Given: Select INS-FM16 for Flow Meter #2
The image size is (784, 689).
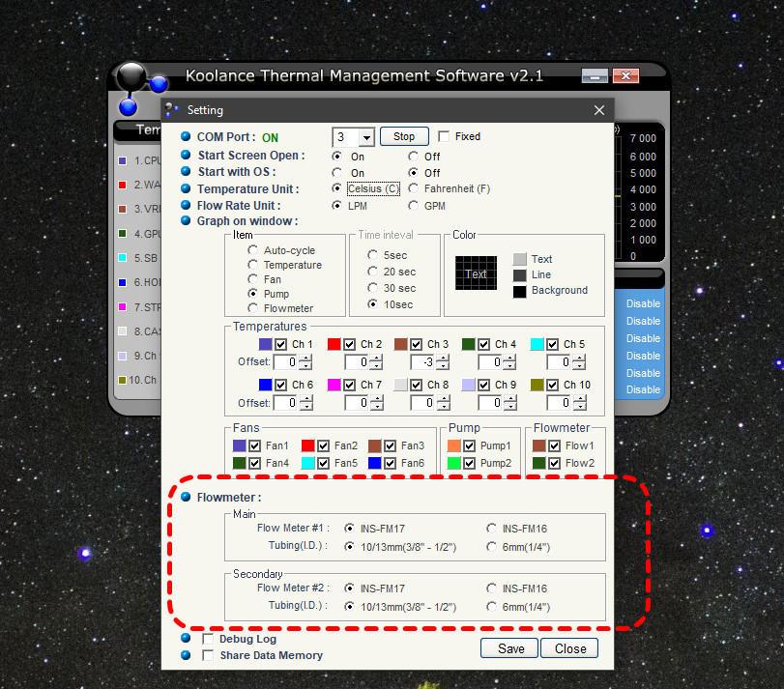Looking at the screenshot, I should point(491,589).
